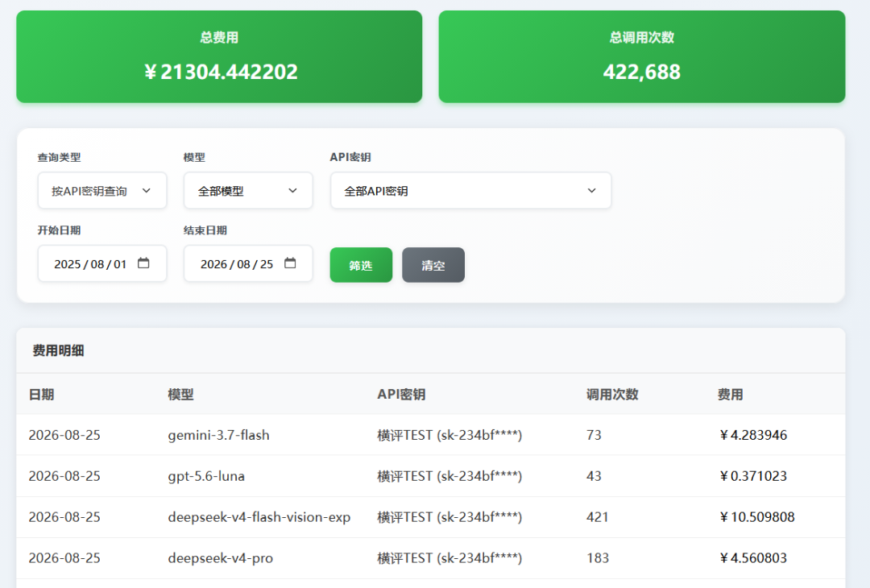Click the API key cell in gpt-5.6-luna row

[449, 477]
